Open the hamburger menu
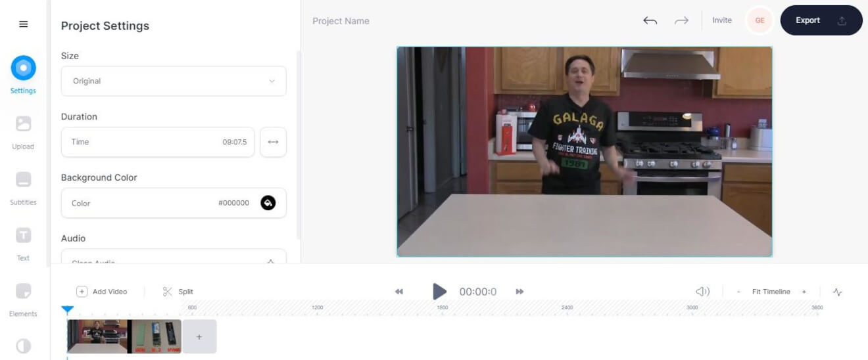This screenshot has height=360, width=868. pos(24,24)
